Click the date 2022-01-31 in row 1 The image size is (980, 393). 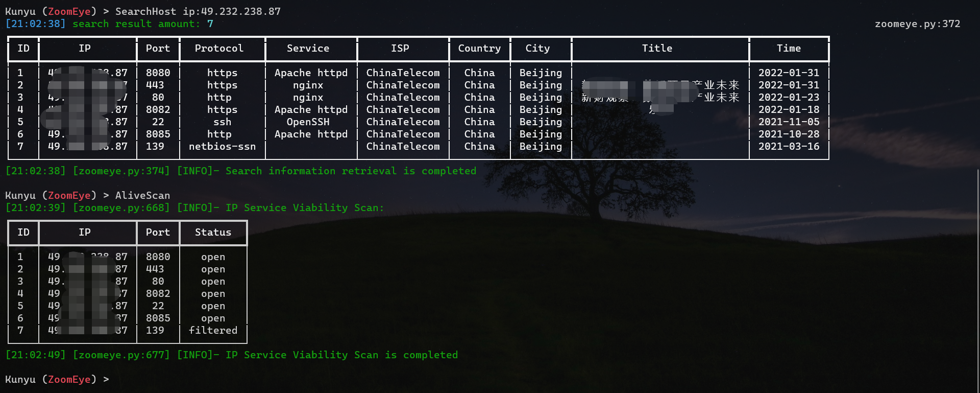[789, 73]
